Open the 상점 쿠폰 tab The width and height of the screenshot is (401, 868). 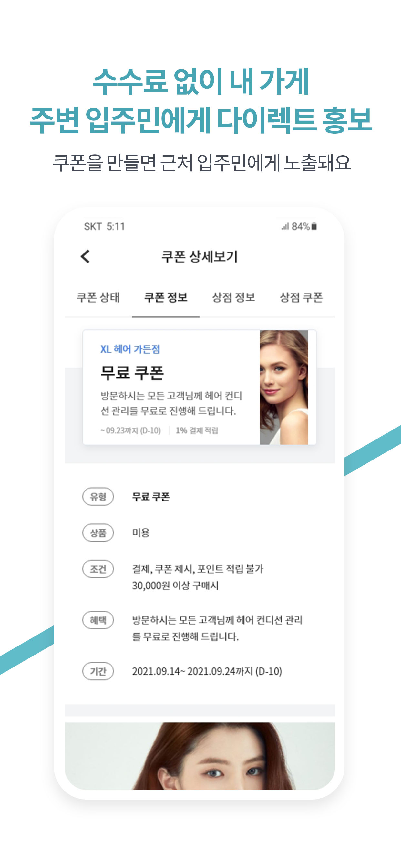(x=301, y=297)
